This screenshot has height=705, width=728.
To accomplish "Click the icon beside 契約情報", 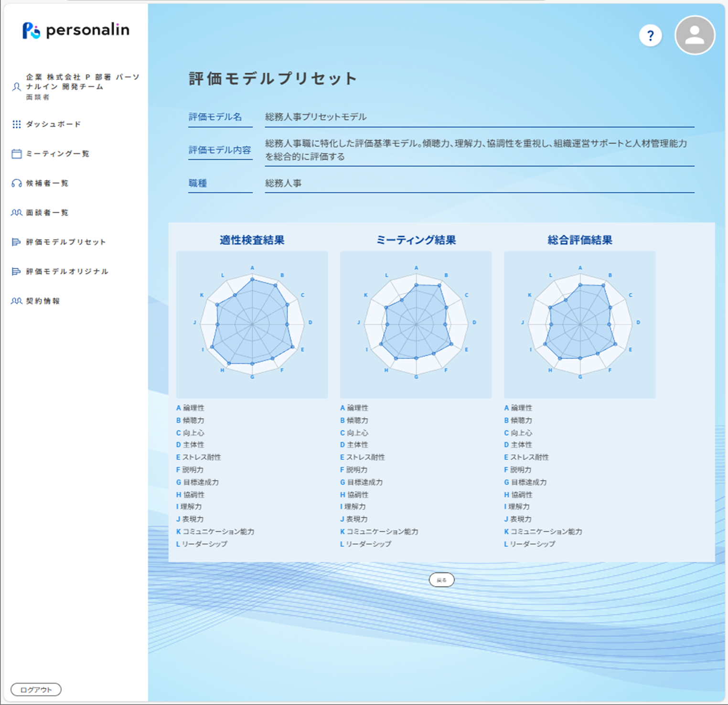I will click(x=16, y=301).
